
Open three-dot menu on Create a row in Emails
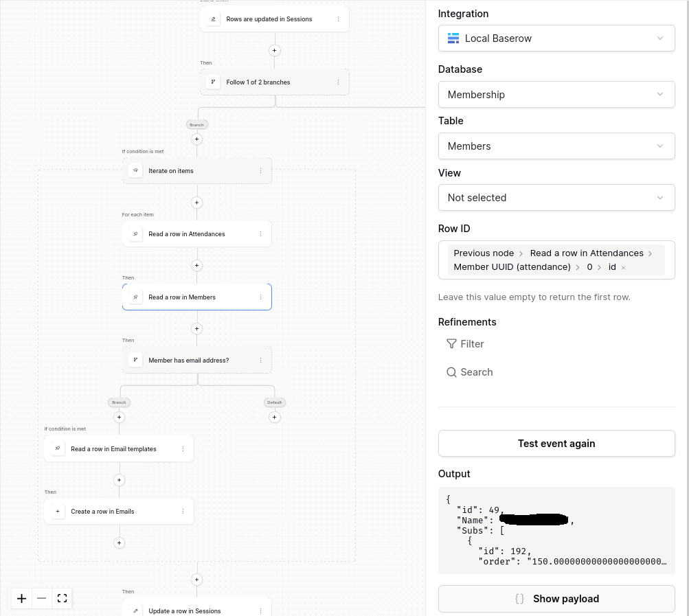[183, 512]
